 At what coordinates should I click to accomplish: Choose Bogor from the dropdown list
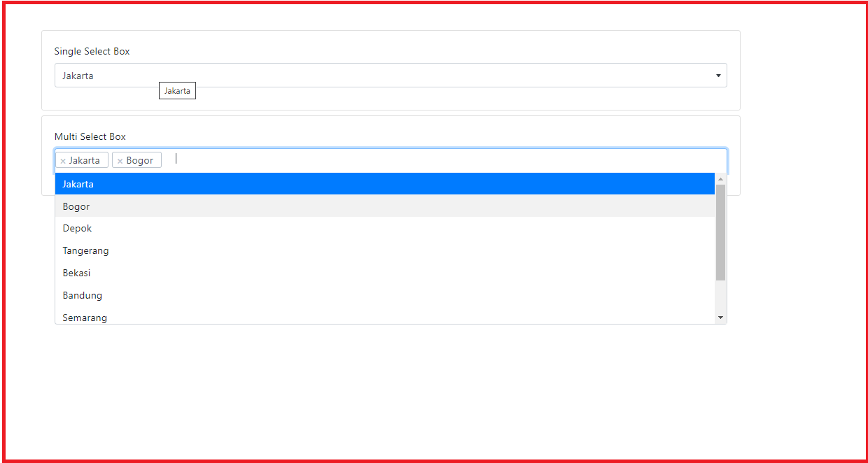pos(385,206)
